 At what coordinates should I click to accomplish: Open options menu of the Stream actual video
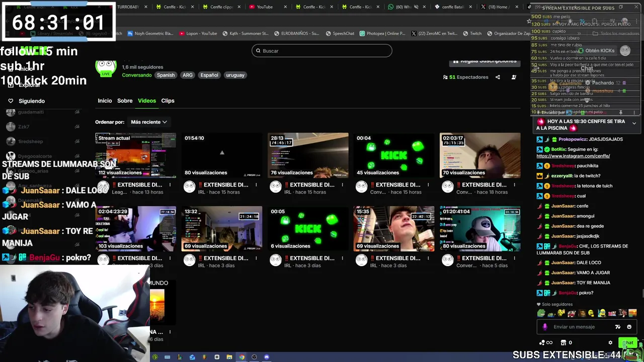coord(170,185)
